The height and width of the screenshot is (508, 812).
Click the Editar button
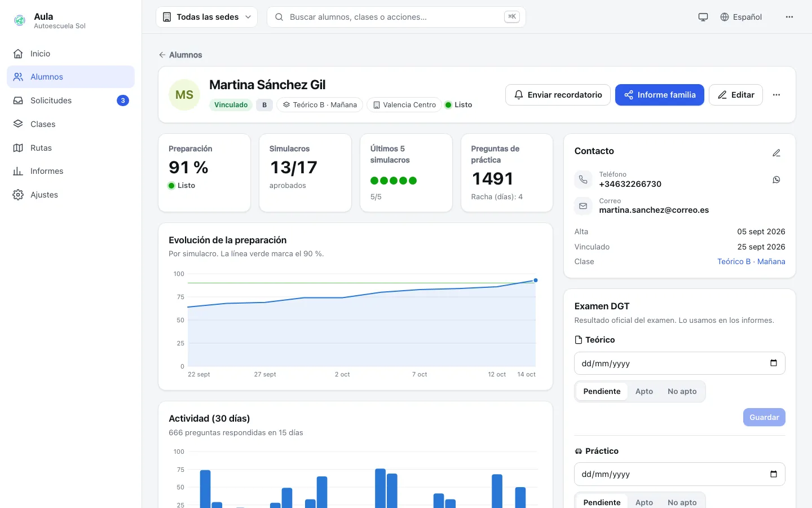tap(736, 95)
